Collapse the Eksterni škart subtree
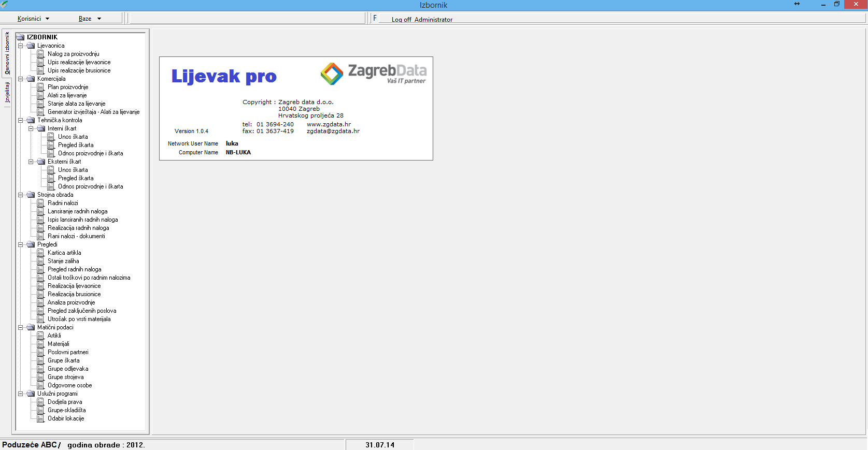Viewport: 868px width, 450px height. [x=31, y=162]
